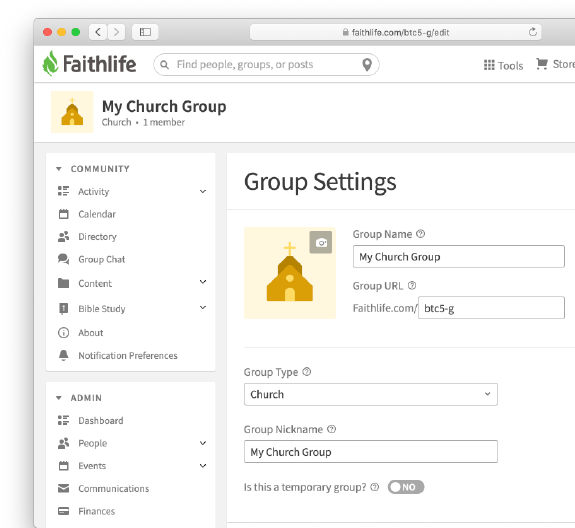Open the Group Type dropdown
This screenshot has height=528, width=575.
tap(371, 395)
